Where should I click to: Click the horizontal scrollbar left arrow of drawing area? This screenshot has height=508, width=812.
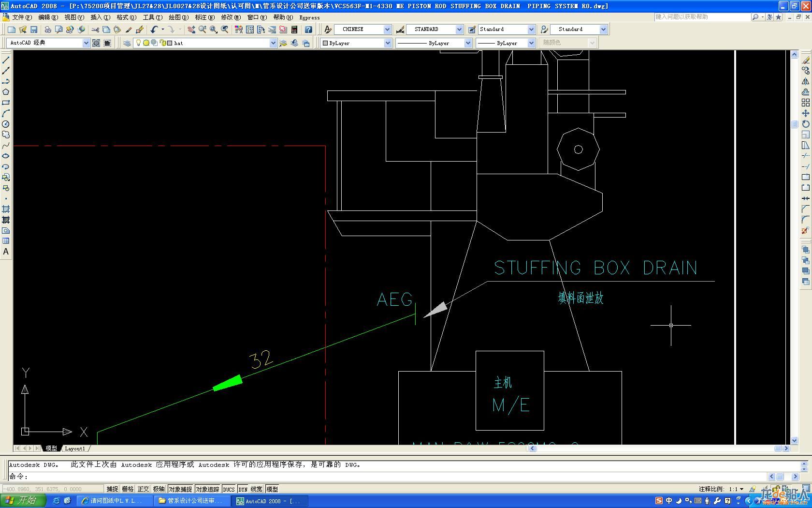[x=533, y=448]
